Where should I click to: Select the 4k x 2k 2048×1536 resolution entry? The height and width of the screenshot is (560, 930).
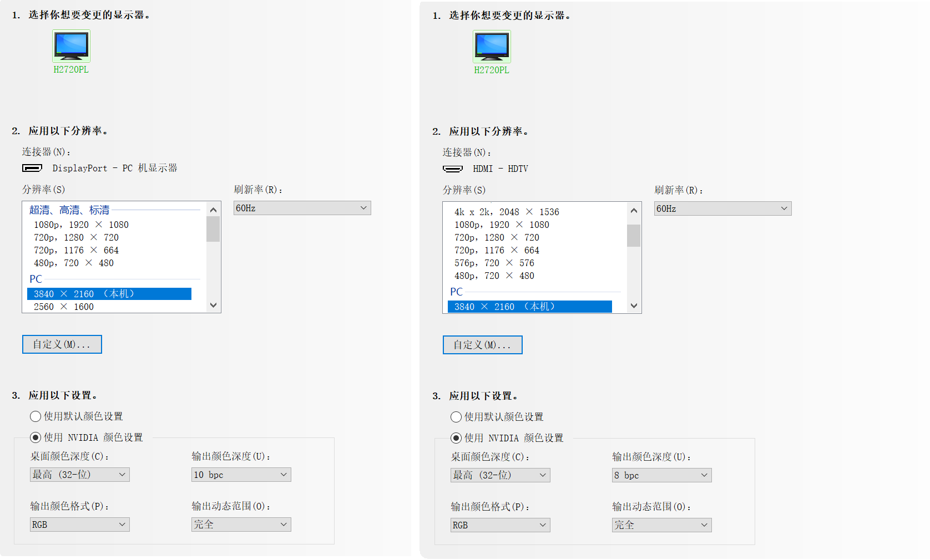click(507, 211)
